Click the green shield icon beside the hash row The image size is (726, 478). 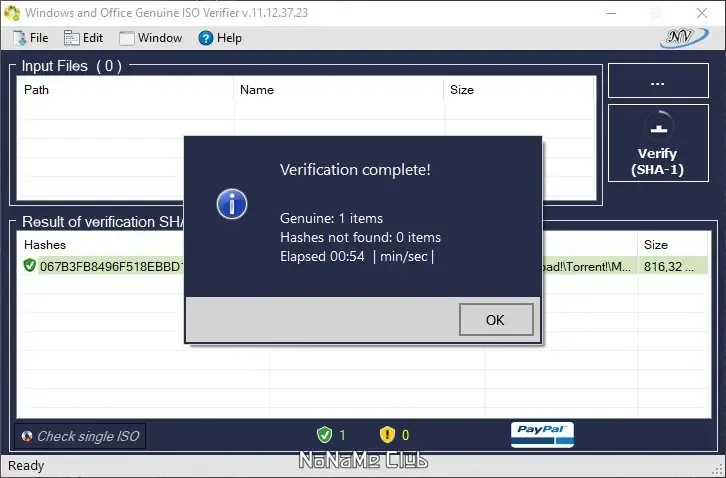point(30,266)
